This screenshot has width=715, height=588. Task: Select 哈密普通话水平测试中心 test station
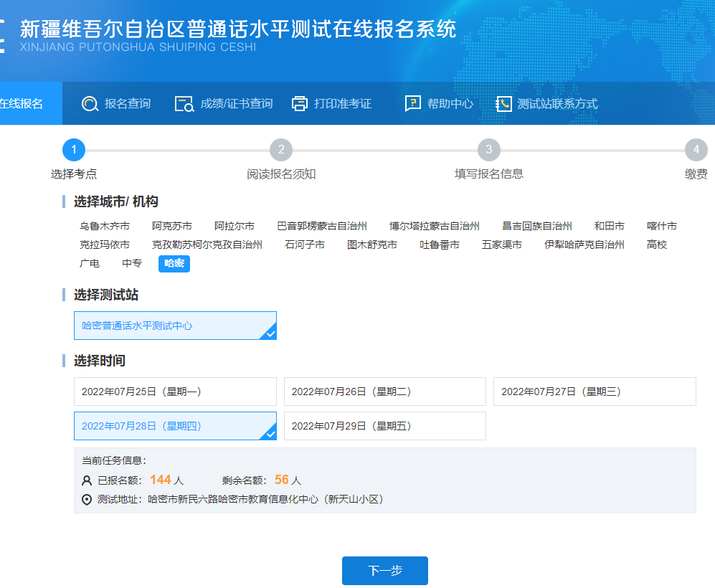pyautogui.click(x=175, y=326)
